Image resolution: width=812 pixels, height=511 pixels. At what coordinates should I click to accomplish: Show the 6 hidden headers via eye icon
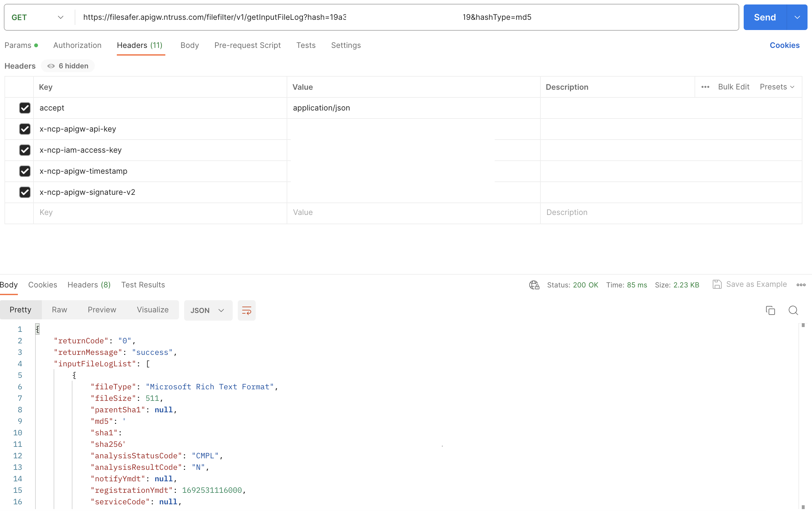pyautogui.click(x=51, y=66)
